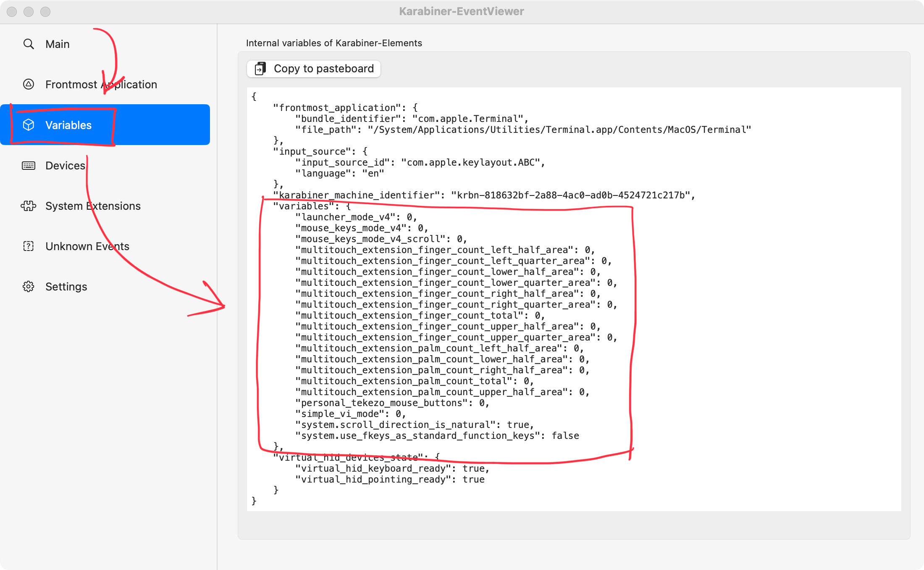Screen dimensions: 924x570
Task: Click the "mouse_keys_mode_v4_scroll" line
Action: click(x=381, y=239)
